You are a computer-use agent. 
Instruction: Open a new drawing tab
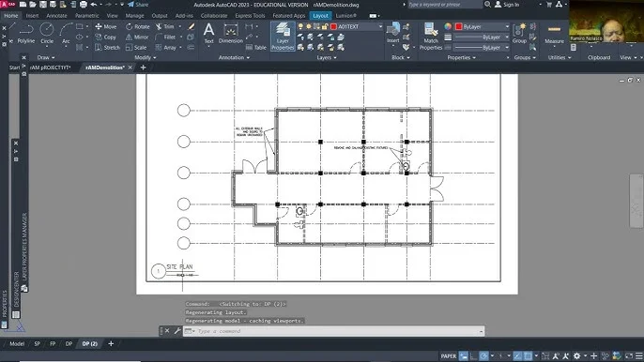coord(143,68)
